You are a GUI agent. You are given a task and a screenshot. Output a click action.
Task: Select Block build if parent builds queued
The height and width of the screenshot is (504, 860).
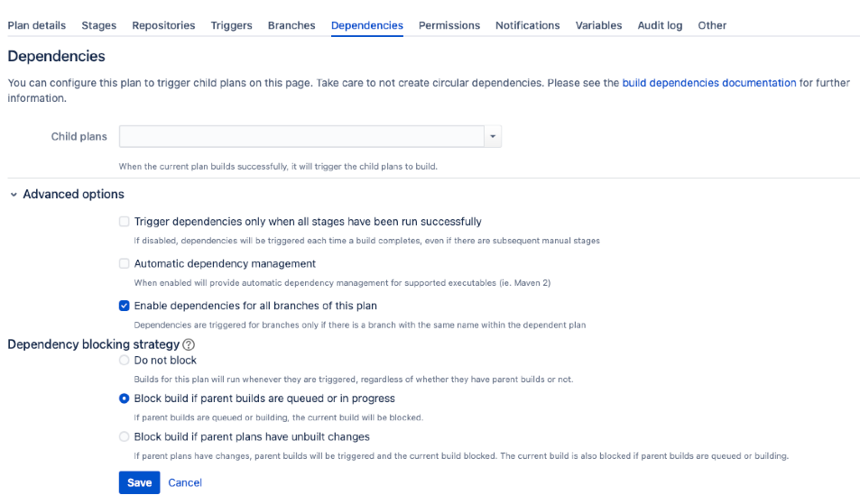125,399
